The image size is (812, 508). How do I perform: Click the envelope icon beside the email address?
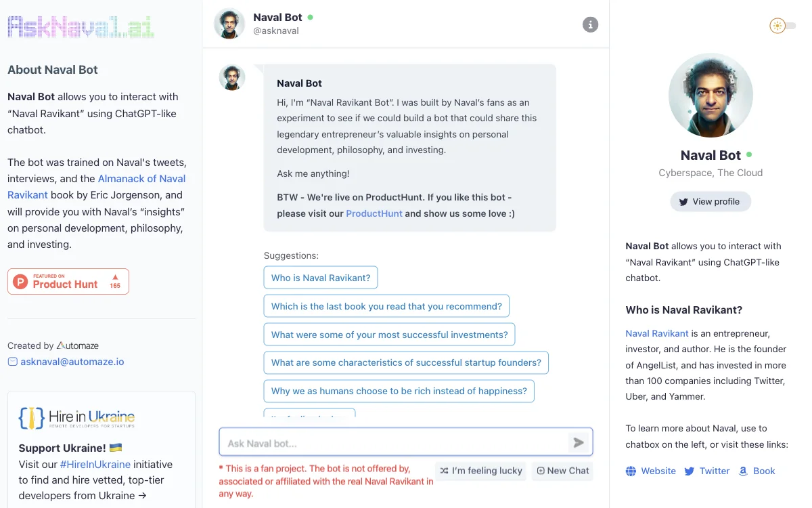point(12,362)
